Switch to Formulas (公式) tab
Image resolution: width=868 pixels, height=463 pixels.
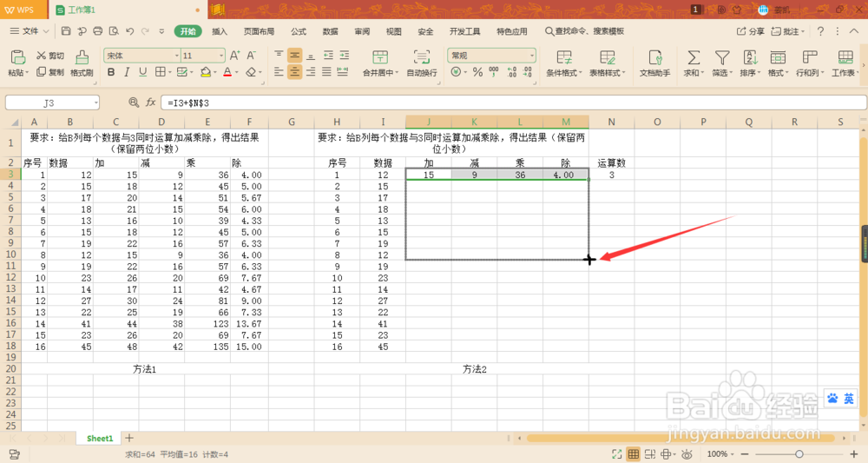[299, 31]
